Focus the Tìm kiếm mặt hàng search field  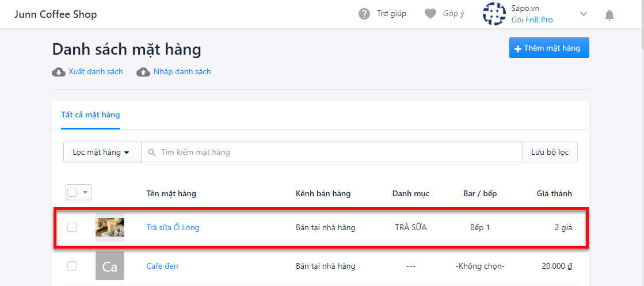pos(332,152)
